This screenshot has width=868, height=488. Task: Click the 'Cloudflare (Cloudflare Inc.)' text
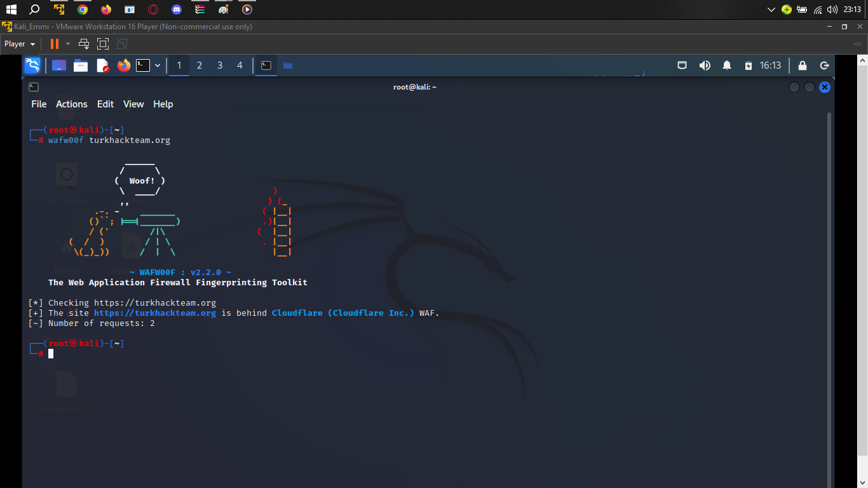tap(343, 313)
